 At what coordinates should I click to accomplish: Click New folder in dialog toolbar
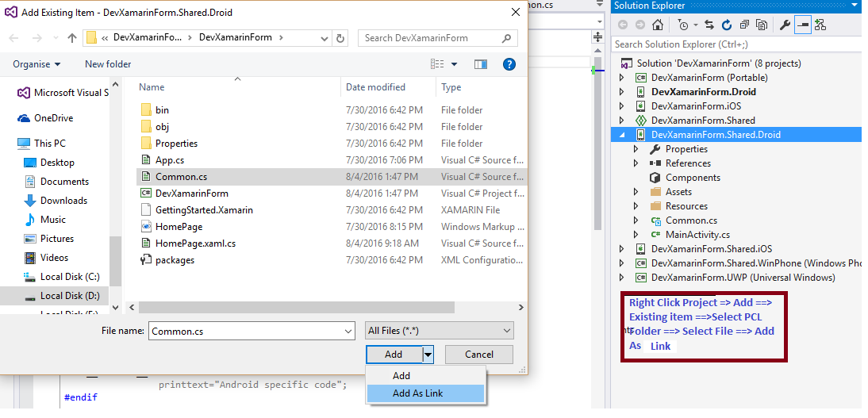108,64
